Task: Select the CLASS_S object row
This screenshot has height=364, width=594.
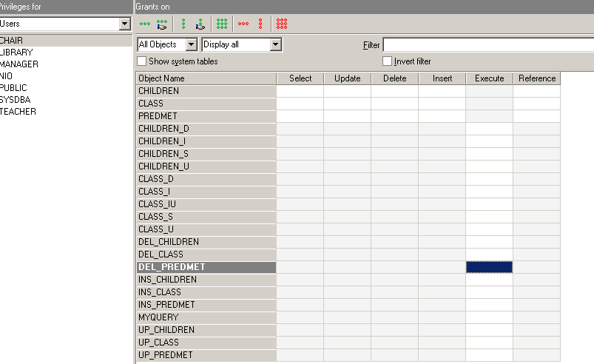Action: coord(206,217)
